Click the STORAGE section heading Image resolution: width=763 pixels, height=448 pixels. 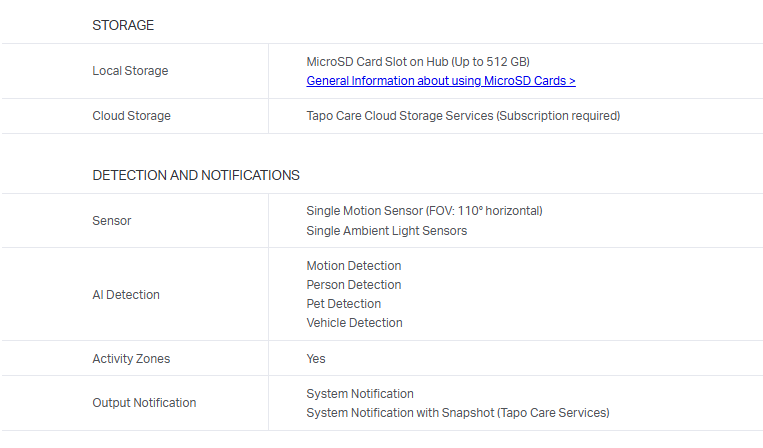pyautogui.click(x=123, y=25)
